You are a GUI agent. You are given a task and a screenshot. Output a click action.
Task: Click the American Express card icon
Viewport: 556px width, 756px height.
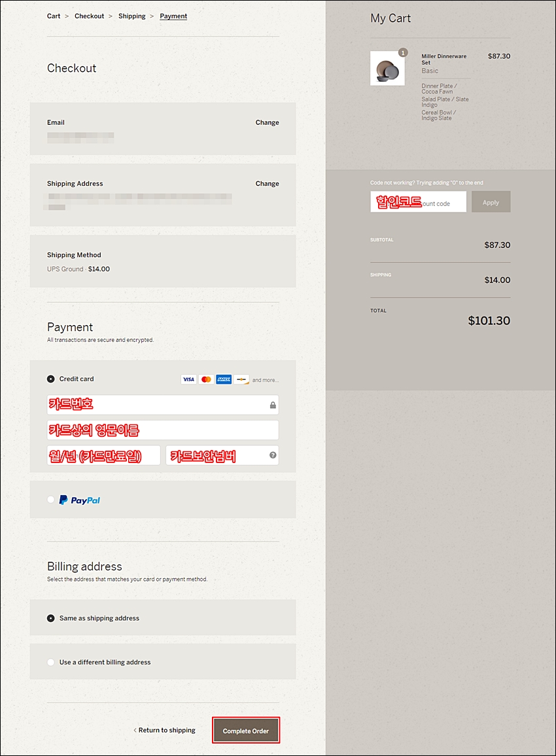(x=224, y=379)
